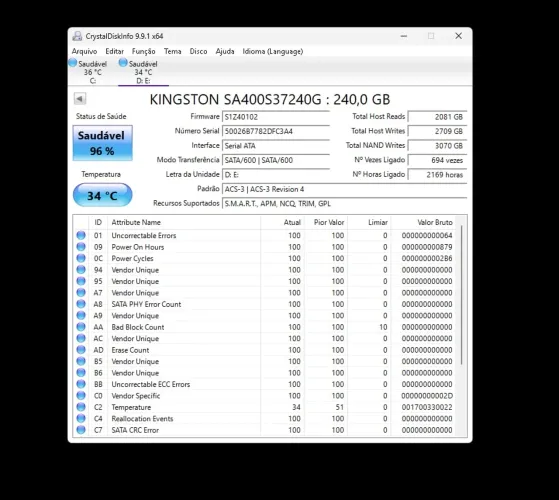Click the status icon for attribute A9 row

pyautogui.click(x=81, y=315)
